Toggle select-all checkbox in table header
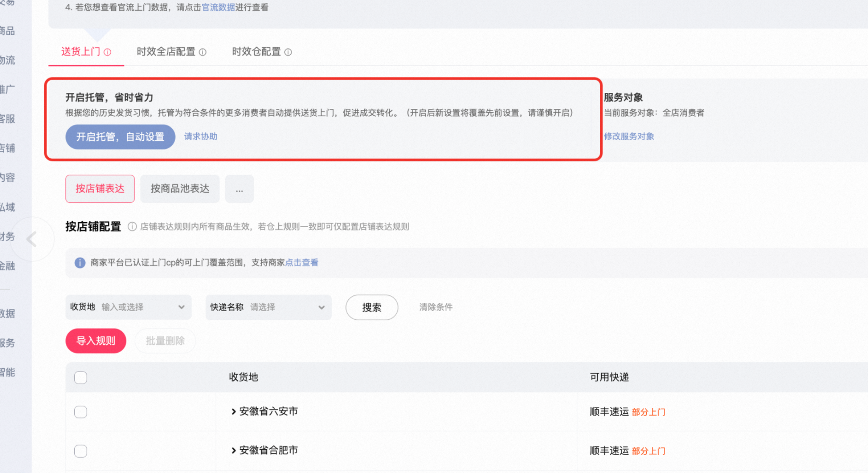Viewport: 868px width, 473px height. (81, 377)
